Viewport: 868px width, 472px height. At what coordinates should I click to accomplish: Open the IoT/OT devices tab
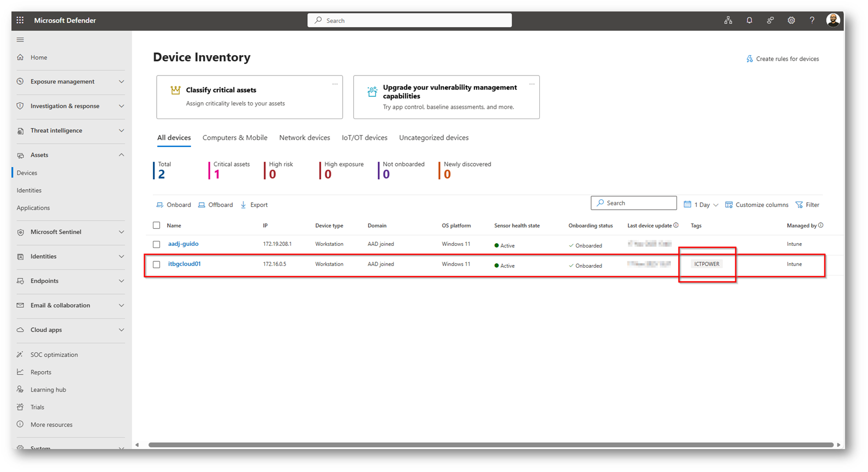[364, 138]
